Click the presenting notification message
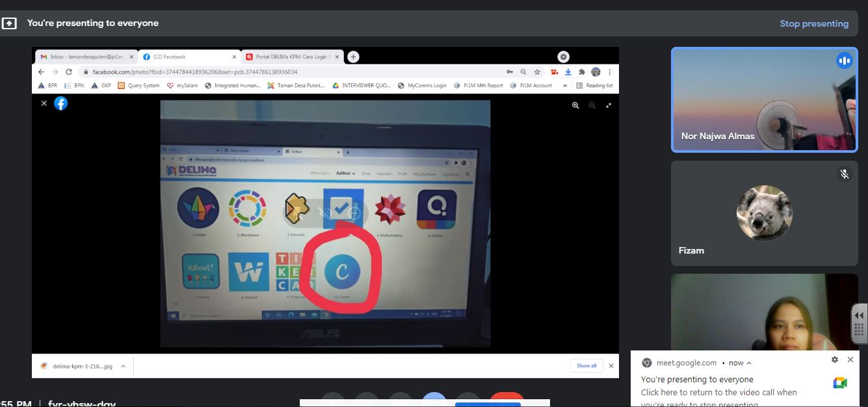868x407 pixels. (718, 392)
